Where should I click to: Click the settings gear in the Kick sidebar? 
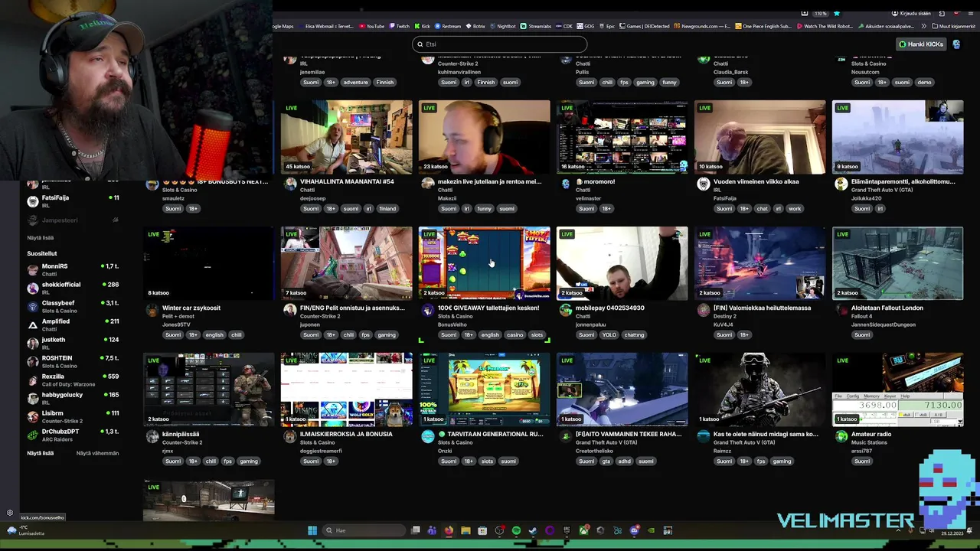coord(10,513)
